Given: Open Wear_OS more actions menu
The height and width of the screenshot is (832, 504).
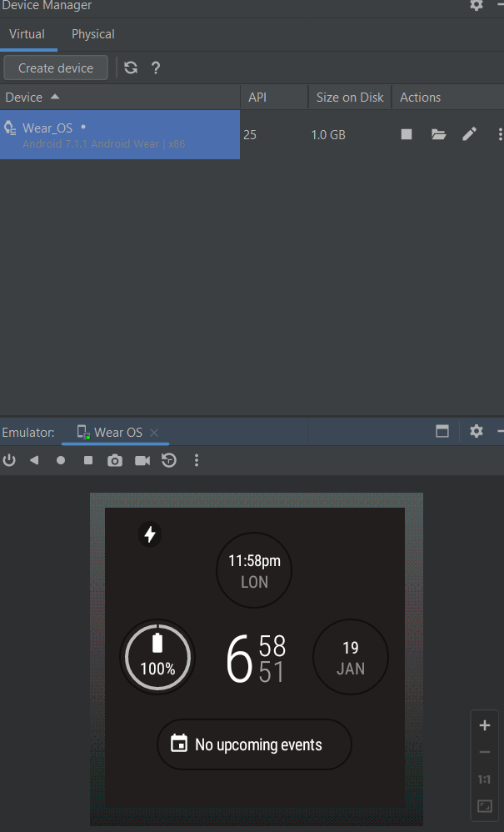Looking at the screenshot, I should click(500, 134).
